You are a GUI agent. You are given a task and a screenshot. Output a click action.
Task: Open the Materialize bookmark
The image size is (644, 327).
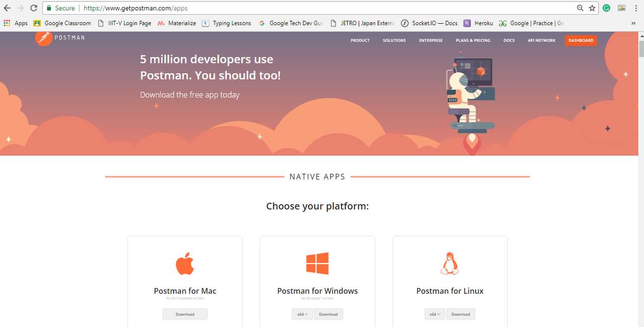click(177, 23)
